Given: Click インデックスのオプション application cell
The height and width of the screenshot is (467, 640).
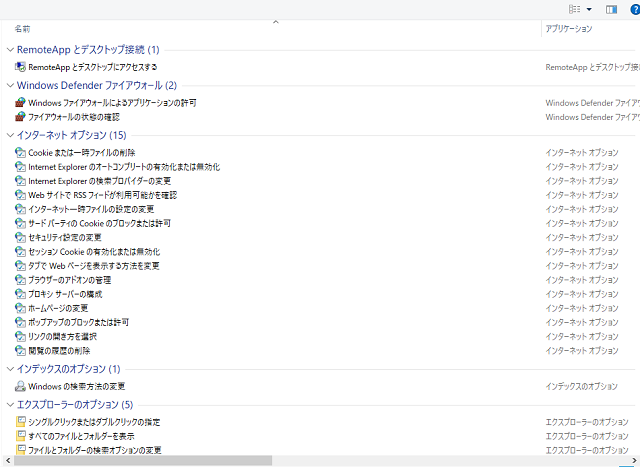Looking at the screenshot, I should [582, 386].
